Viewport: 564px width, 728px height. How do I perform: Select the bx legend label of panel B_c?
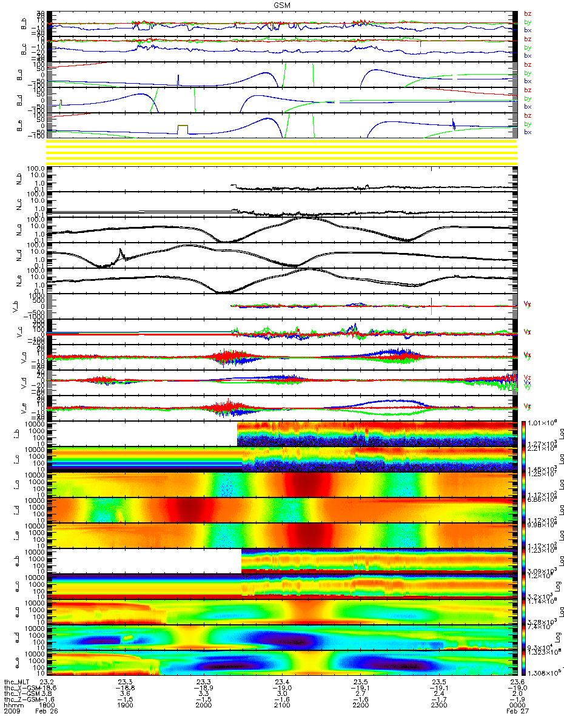click(x=527, y=55)
